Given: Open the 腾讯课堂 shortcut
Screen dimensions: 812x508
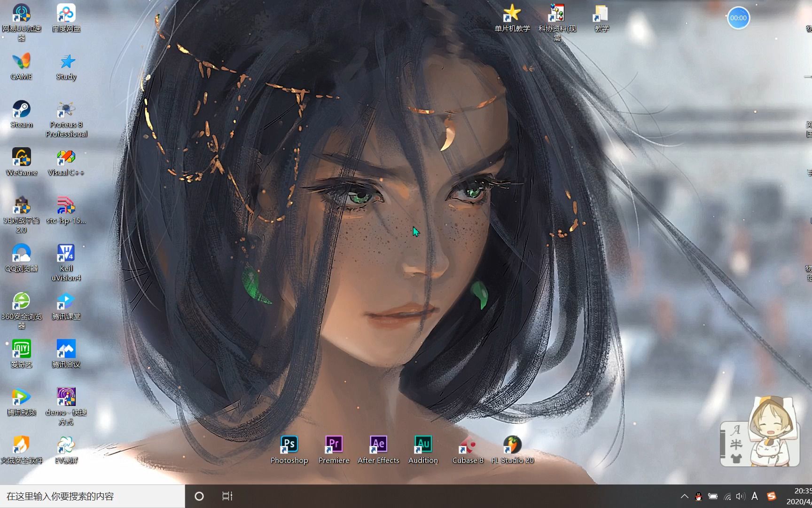Looking at the screenshot, I should 66,306.
